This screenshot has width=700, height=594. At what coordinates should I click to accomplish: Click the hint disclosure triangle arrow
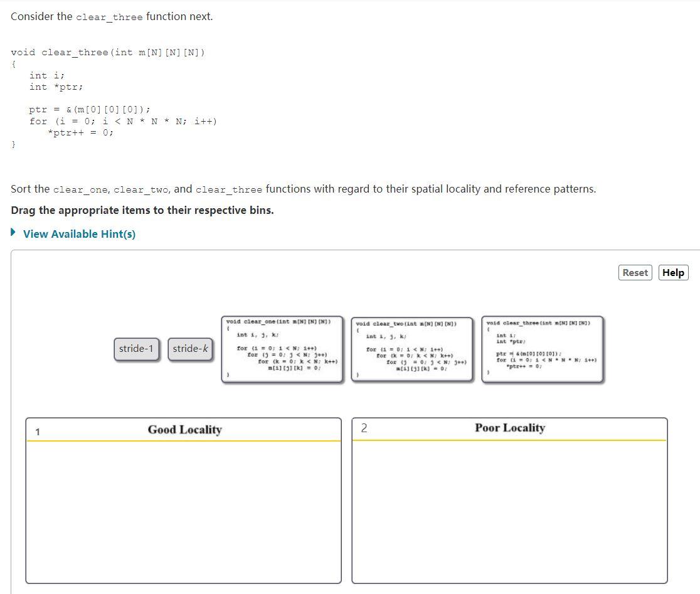click(13, 232)
